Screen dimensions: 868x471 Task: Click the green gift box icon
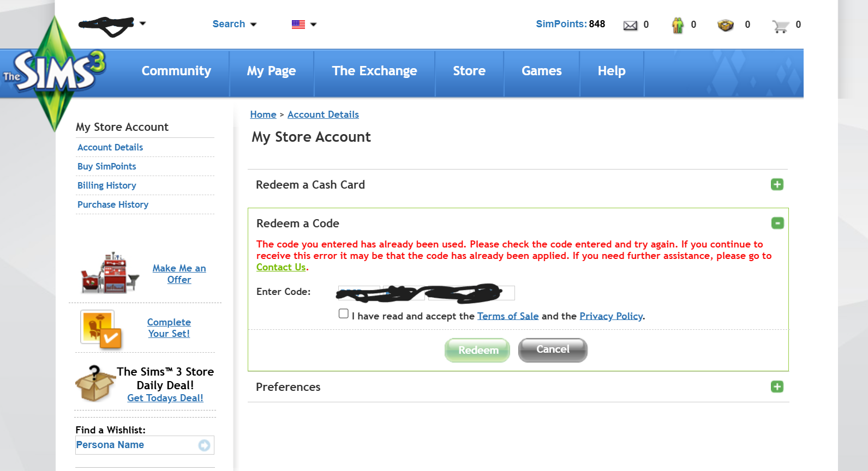pyautogui.click(x=678, y=25)
